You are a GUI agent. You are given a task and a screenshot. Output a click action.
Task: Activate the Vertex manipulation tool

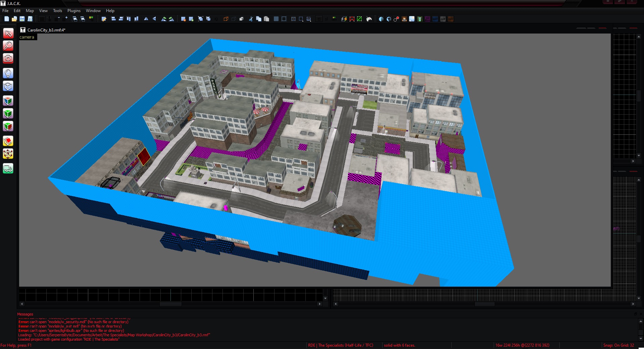coord(8,154)
